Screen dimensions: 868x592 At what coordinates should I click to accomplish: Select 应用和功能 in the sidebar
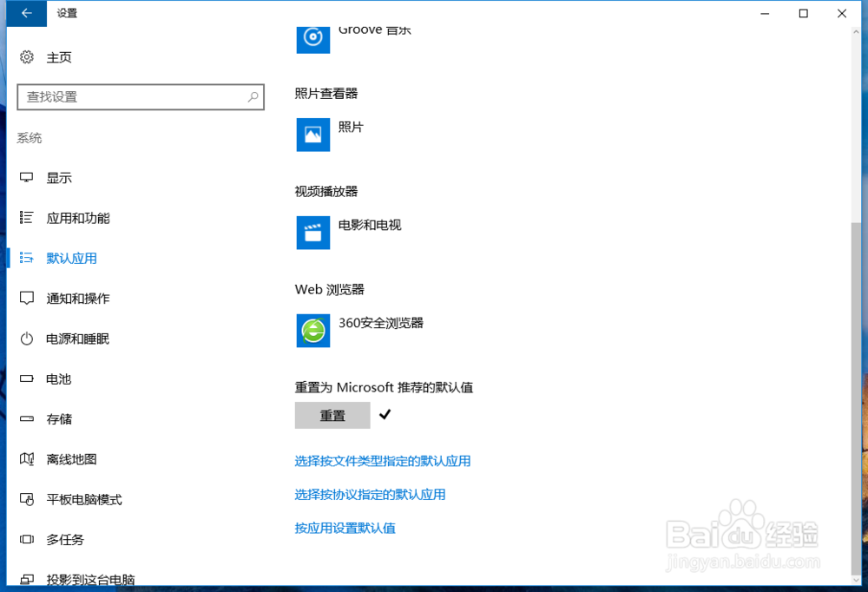(78, 218)
